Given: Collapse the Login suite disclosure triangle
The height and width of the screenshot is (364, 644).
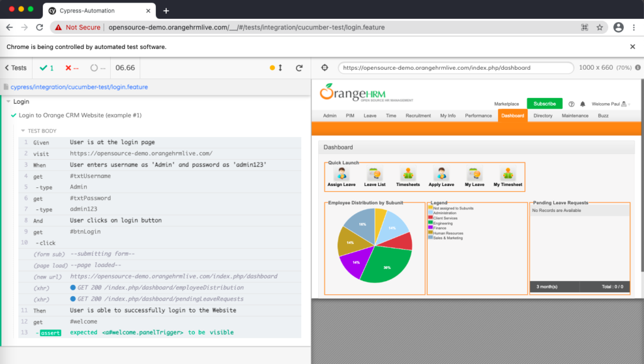Looking at the screenshot, I should click(x=8, y=102).
